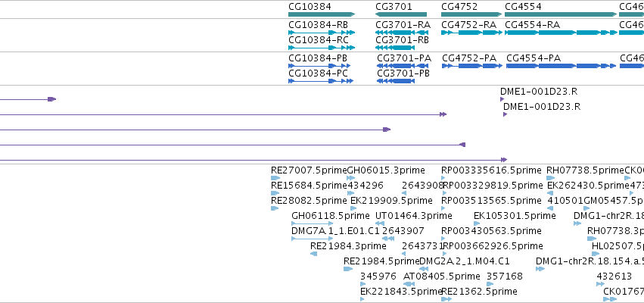Click the CG4752 gene model bar

click(469, 14)
